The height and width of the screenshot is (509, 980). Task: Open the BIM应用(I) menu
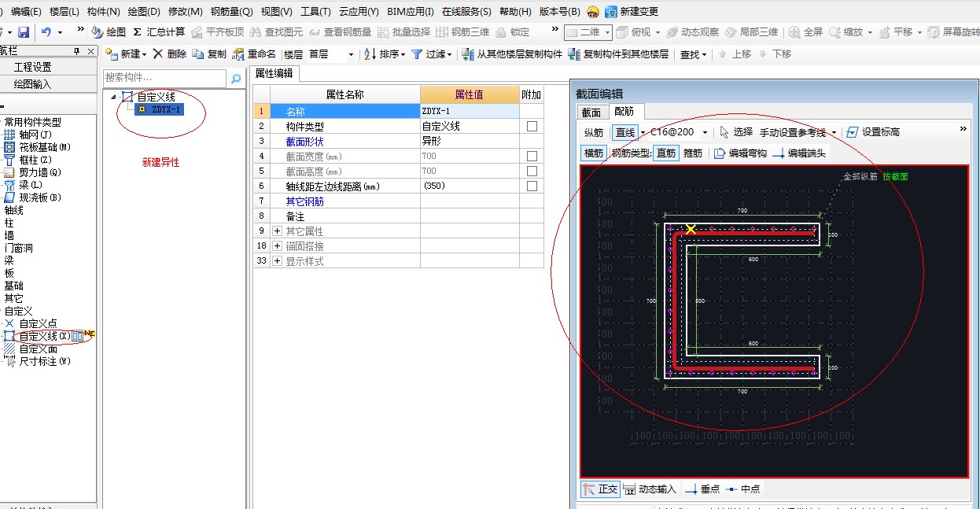tap(411, 12)
